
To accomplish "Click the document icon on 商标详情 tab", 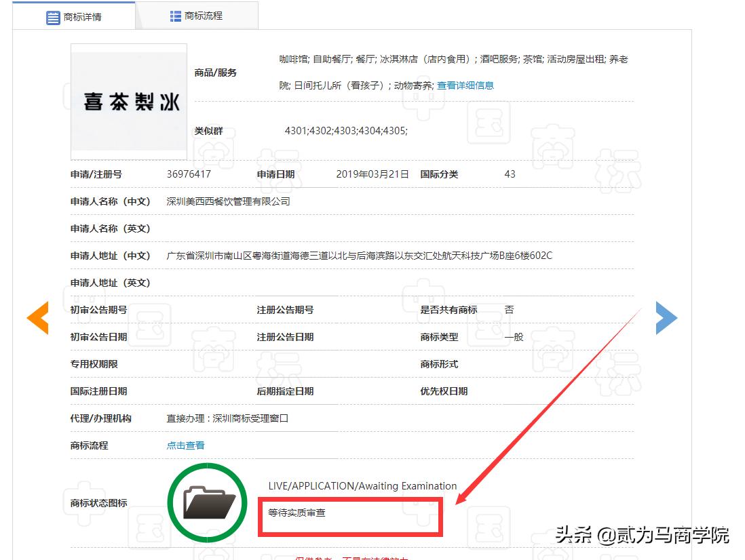I will point(54,17).
